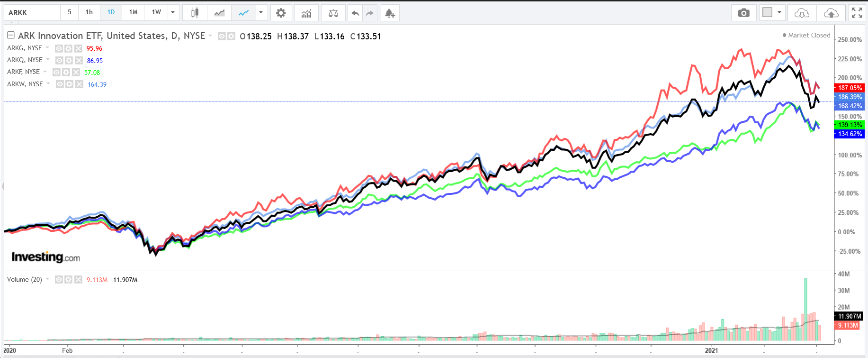
Task: Switch to 1W interval
Action: (x=156, y=12)
